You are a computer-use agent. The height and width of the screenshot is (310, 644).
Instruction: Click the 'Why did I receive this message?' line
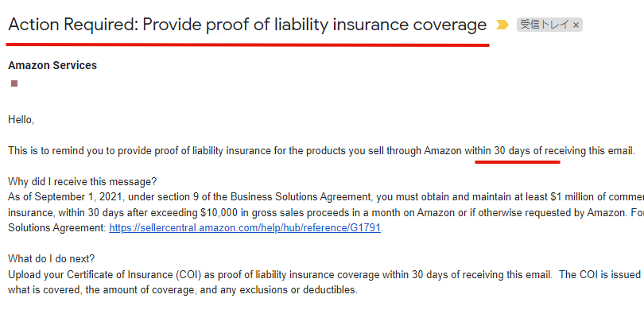pos(82,181)
